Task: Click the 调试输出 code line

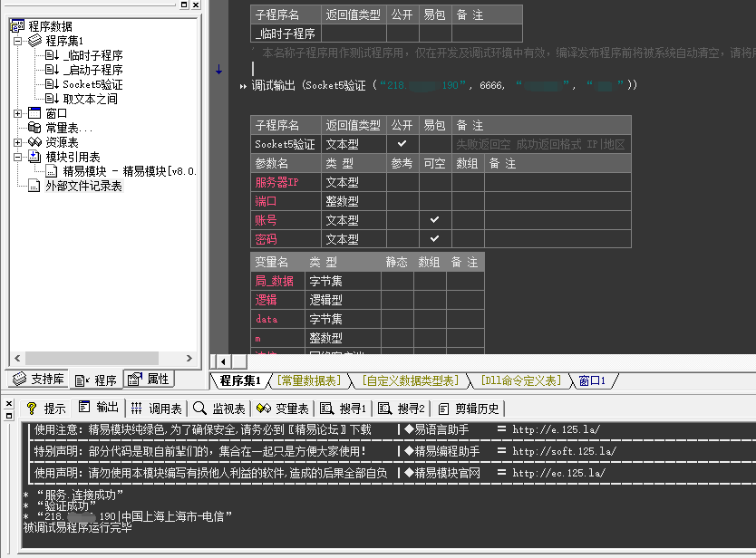Action: (x=443, y=85)
